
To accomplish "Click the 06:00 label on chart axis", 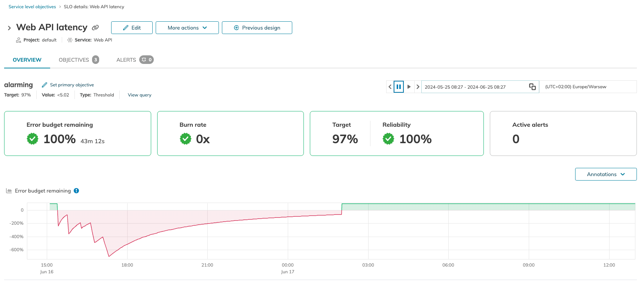I will pos(448,265).
